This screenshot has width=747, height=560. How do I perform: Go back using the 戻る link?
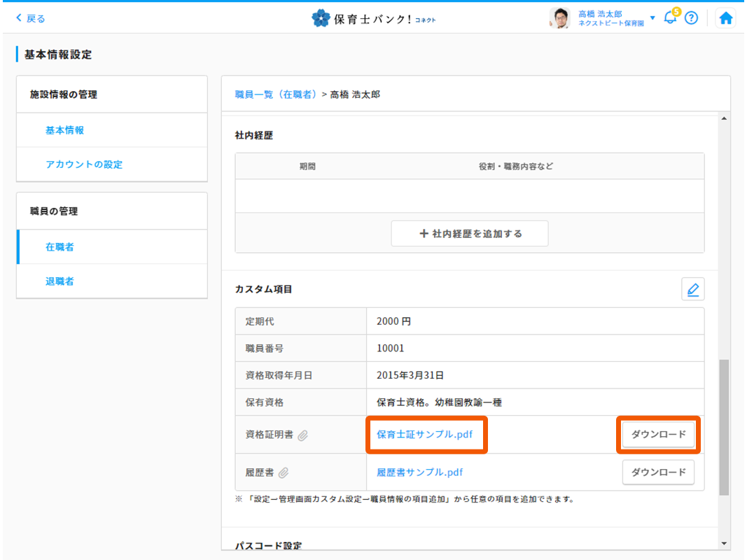click(x=31, y=19)
